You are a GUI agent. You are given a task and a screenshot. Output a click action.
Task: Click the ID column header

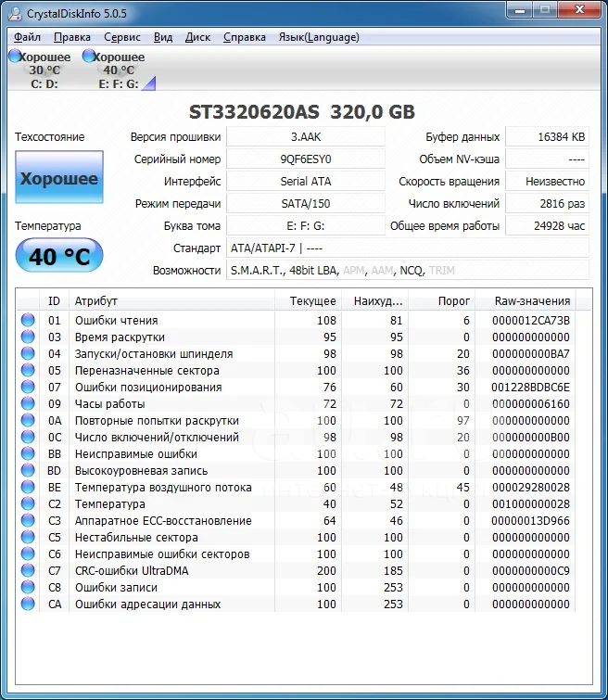tap(54, 301)
